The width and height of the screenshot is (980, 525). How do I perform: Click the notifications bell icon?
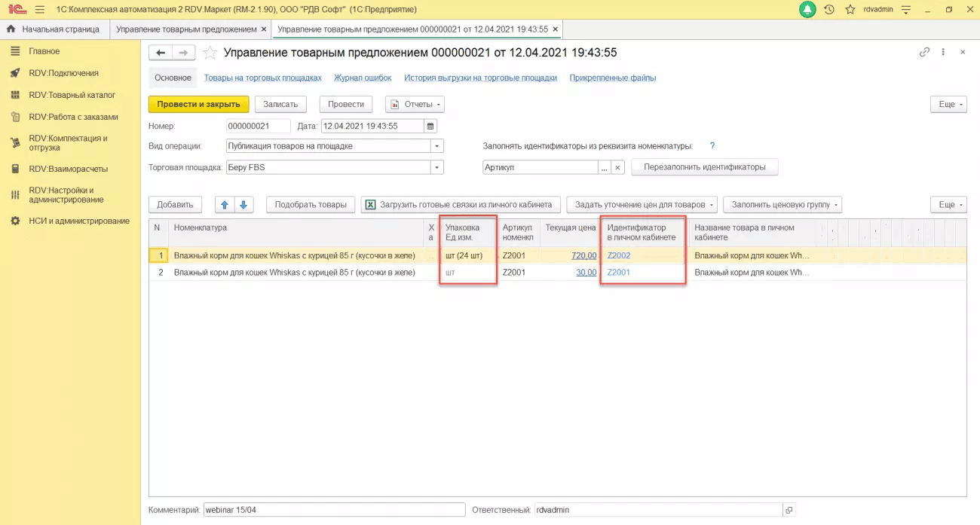pos(808,9)
